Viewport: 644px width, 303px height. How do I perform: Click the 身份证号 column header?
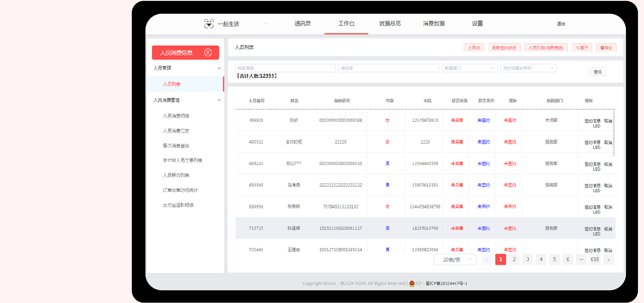(x=342, y=101)
